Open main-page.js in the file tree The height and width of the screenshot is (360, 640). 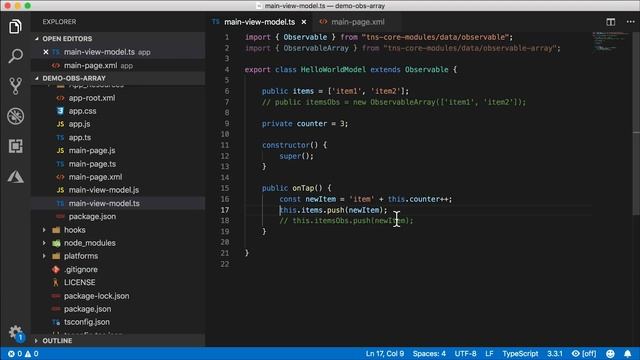pyautogui.click(x=91, y=151)
